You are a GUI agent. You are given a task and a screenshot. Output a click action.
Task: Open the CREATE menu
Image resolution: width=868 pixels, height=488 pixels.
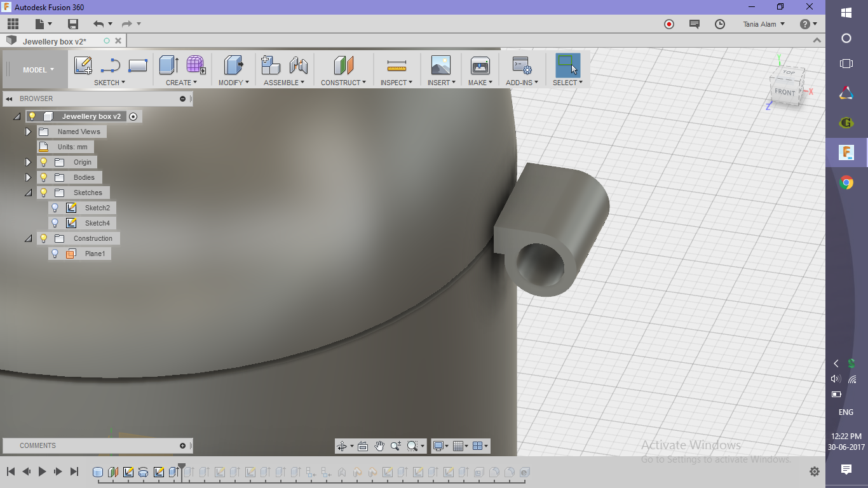coord(182,83)
